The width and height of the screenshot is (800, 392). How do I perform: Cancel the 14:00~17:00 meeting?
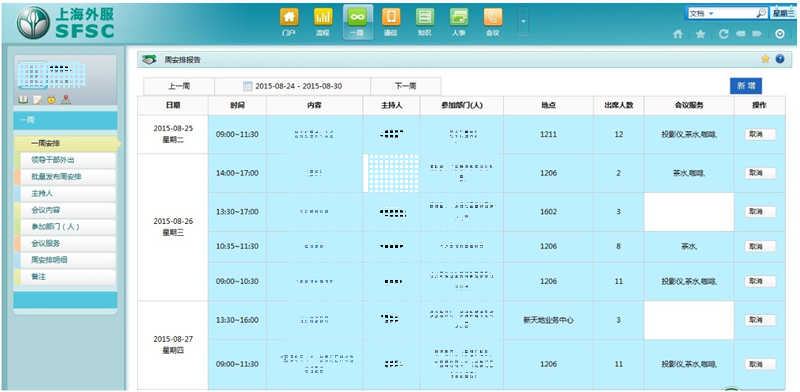point(760,173)
